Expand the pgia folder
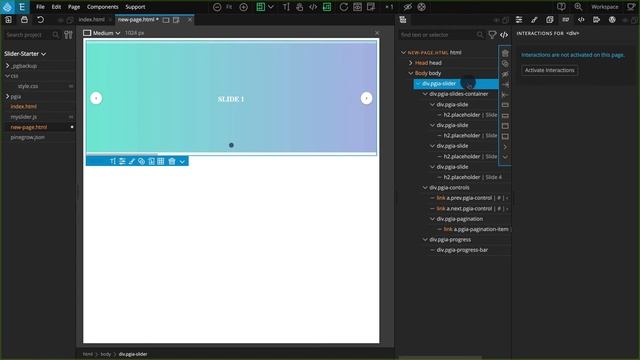The image size is (640, 360). 7,97
